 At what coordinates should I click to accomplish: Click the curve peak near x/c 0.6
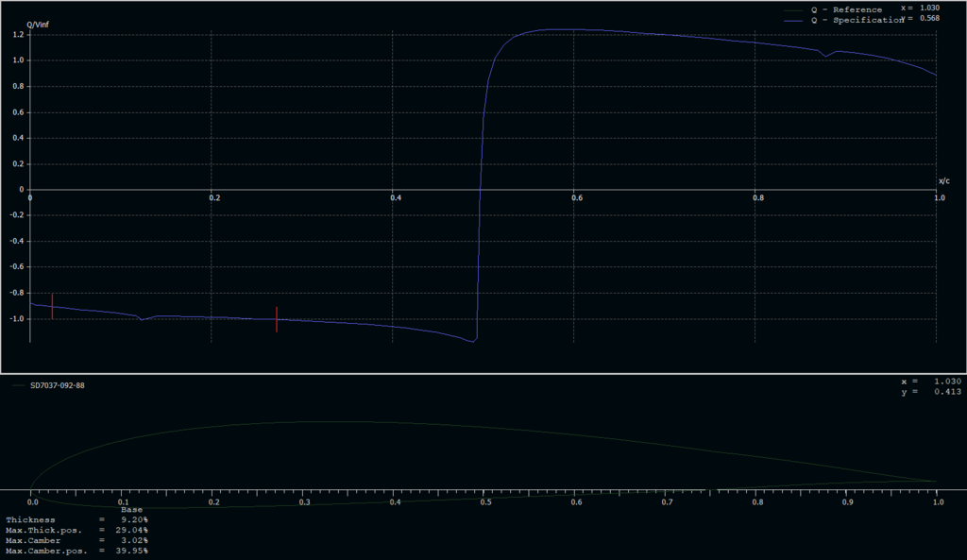click(557, 29)
